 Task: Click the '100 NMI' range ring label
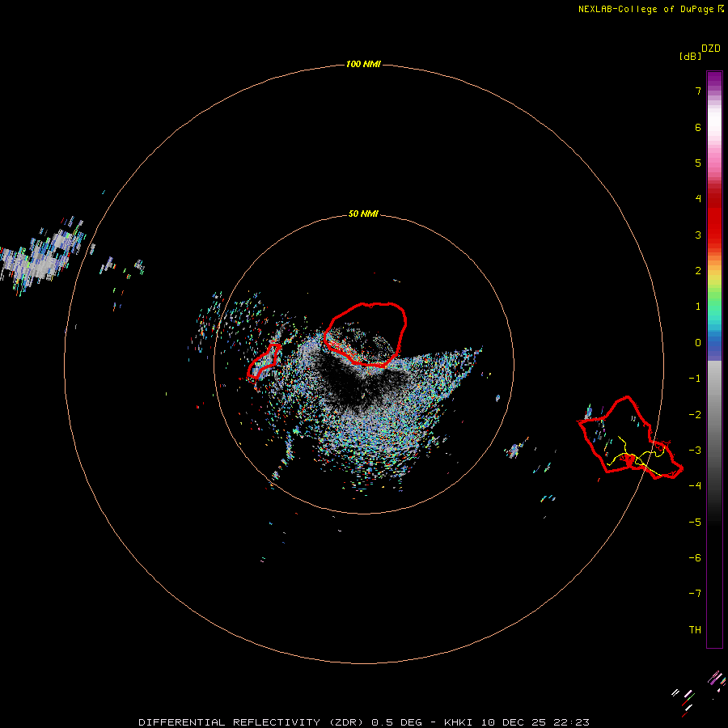[x=363, y=64]
